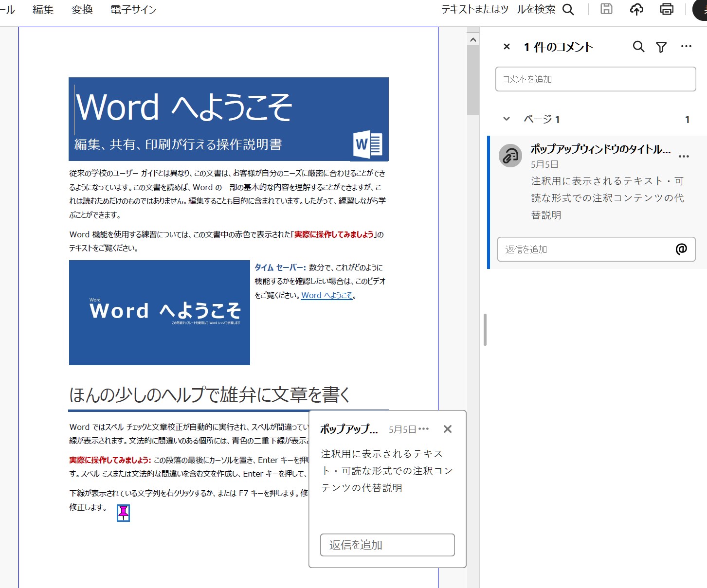Click the document vertical scrollbar thumb
The width and height of the screenshot is (707, 588).
coord(473,81)
